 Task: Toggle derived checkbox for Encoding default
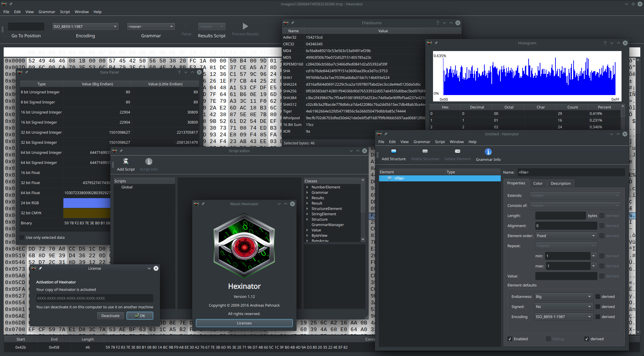[x=598, y=317]
